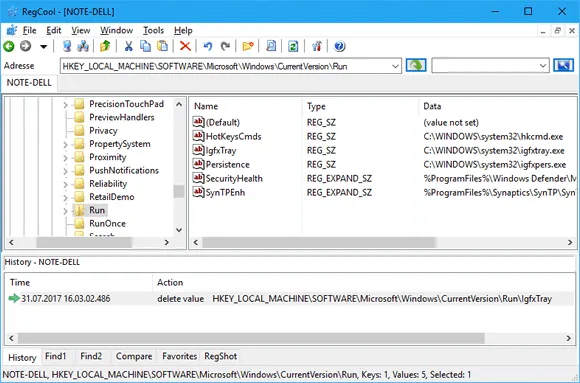Select the HotKeysCmds value entry
Screen dimensions: 580x383
pos(233,136)
